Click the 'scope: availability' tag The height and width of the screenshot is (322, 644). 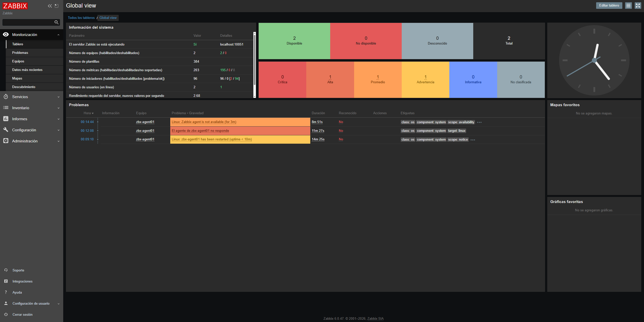click(461, 122)
